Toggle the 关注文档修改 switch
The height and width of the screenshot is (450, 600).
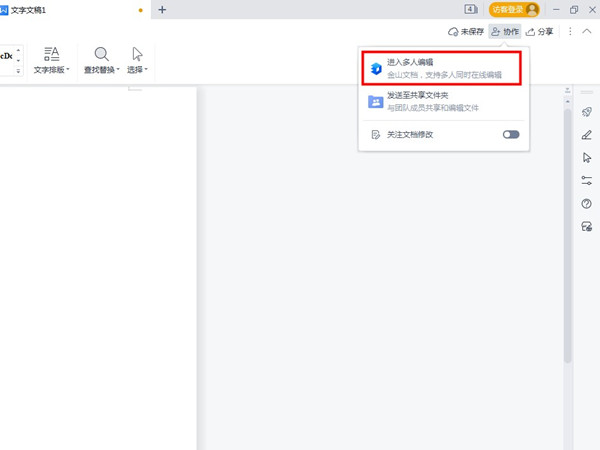[511, 134]
